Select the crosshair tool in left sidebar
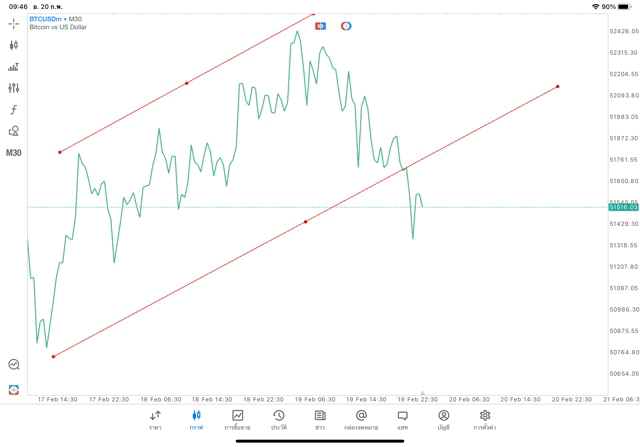Screen dimensions: 640x447 tap(14, 23)
